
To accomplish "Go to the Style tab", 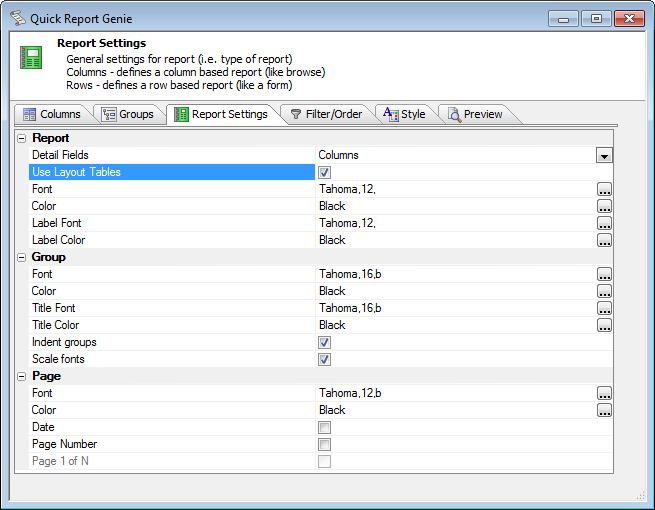I will point(404,114).
